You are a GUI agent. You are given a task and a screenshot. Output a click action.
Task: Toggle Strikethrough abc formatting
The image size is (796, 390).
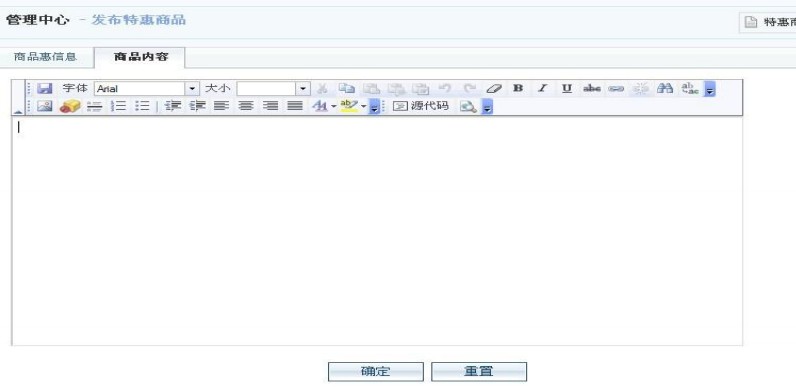[591, 88]
